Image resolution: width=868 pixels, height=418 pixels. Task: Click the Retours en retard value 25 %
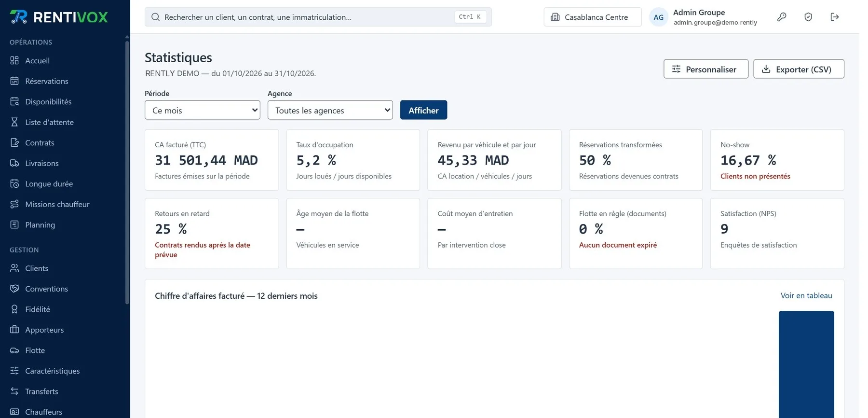tap(171, 229)
